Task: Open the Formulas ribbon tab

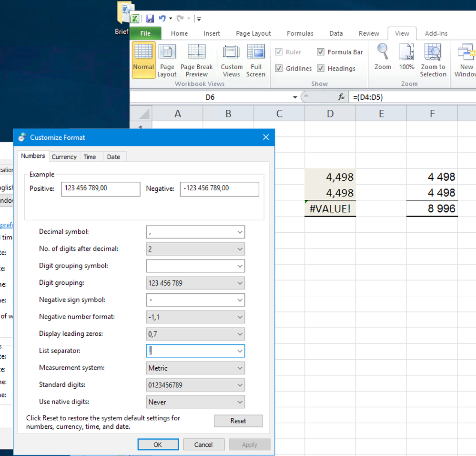Action: point(300,33)
